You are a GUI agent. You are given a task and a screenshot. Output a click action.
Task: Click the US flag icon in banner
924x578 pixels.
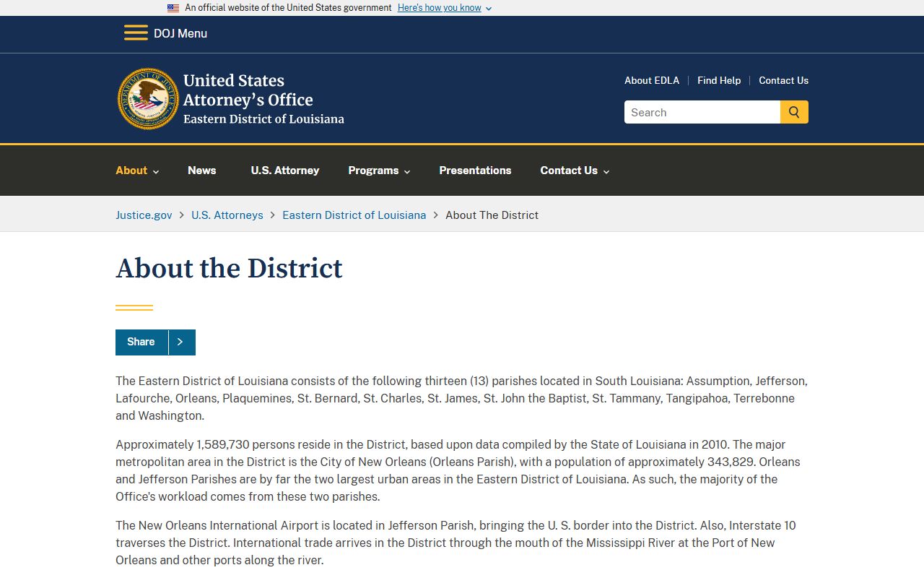173,8
